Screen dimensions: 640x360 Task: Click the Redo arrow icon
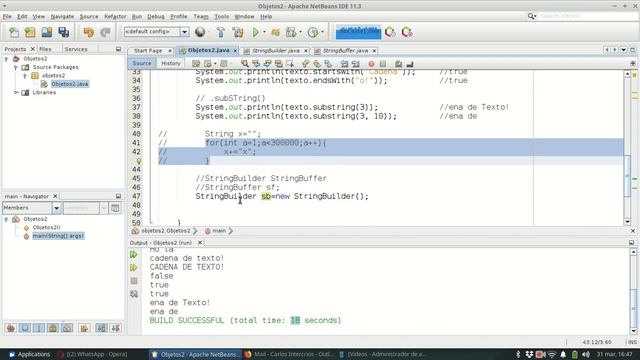[105, 32]
